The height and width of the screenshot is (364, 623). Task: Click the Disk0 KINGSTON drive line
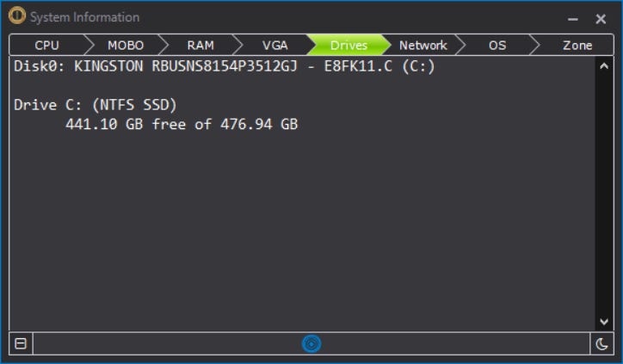click(225, 66)
